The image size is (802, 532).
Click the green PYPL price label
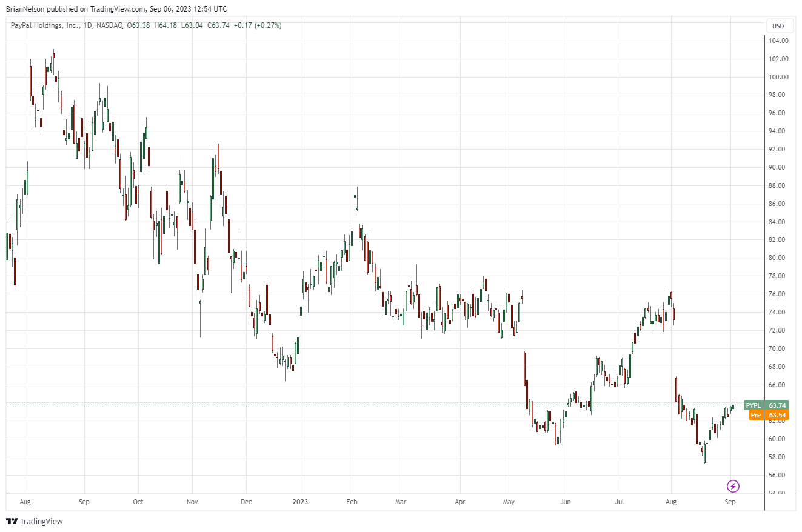(x=764, y=405)
